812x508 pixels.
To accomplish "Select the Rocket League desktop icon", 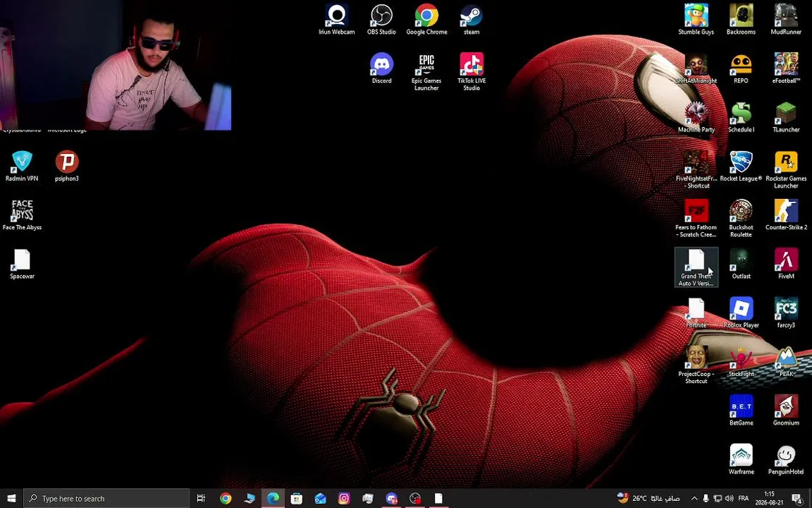I will pos(741,166).
